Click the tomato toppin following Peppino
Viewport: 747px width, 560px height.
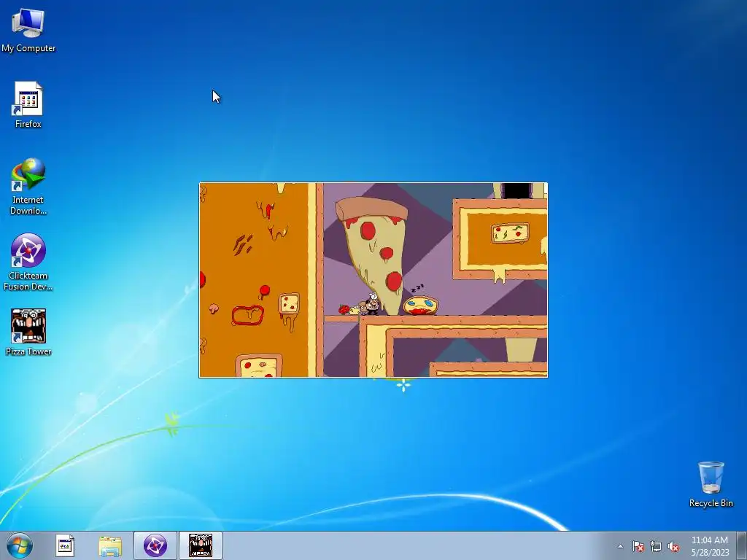[344, 309]
